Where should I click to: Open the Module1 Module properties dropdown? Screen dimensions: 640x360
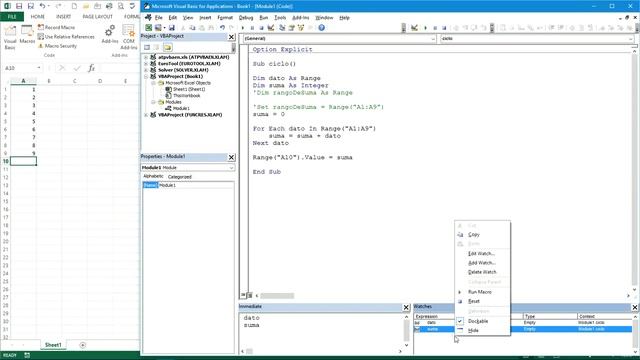231,168
